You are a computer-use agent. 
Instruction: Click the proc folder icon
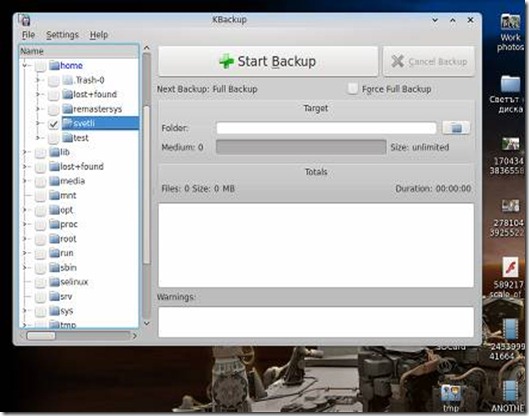pos(54,224)
